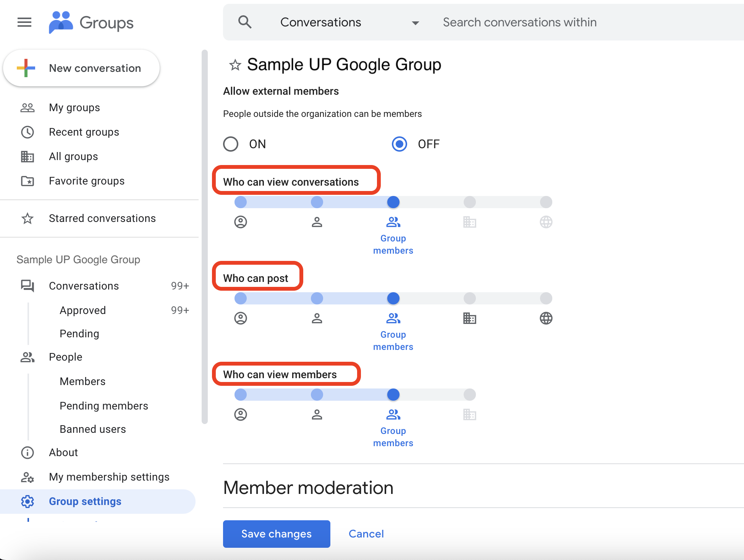Open the People section
The image size is (744, 560).
point(66,357)
